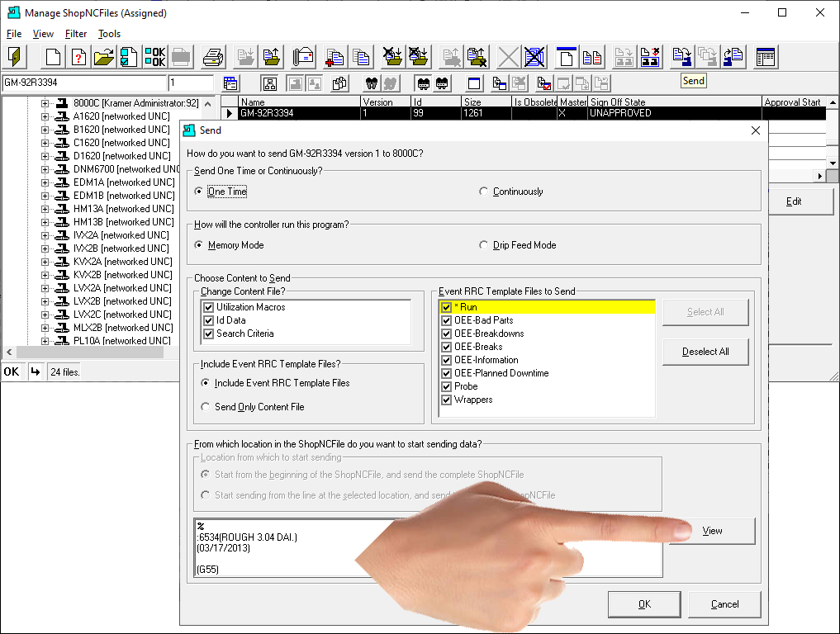Click the Deselect All button

click(705, 352)
